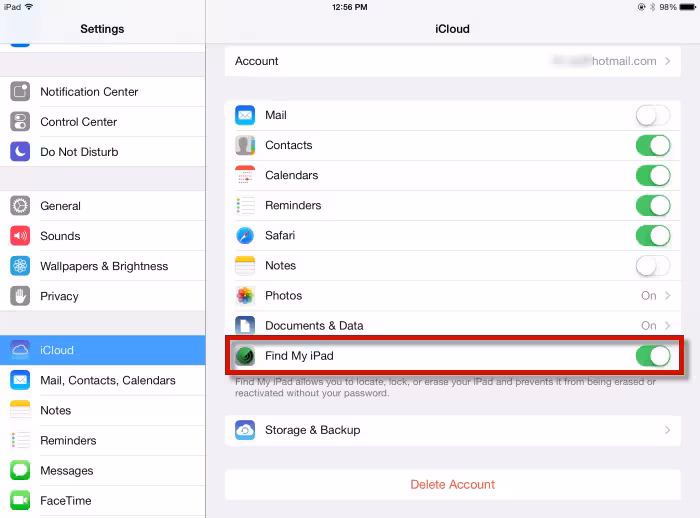Open Messages in Settings sidebar
The width and height of the screenshot is (700, 518).
(x=103, y=470)
